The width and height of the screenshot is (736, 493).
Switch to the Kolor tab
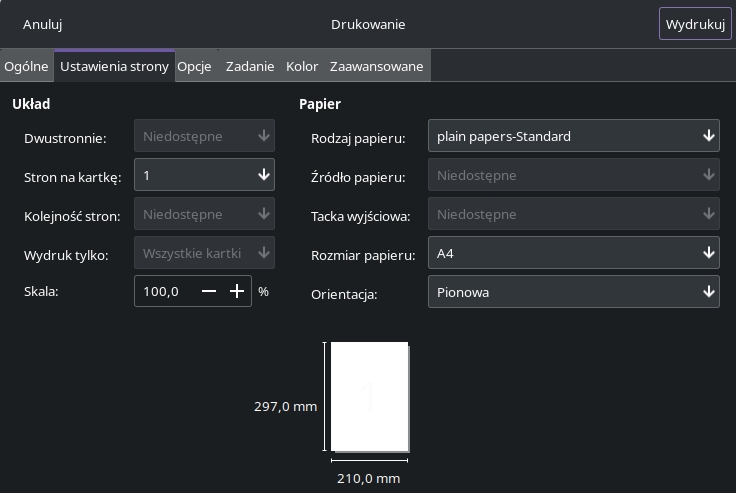coord(302,66)
